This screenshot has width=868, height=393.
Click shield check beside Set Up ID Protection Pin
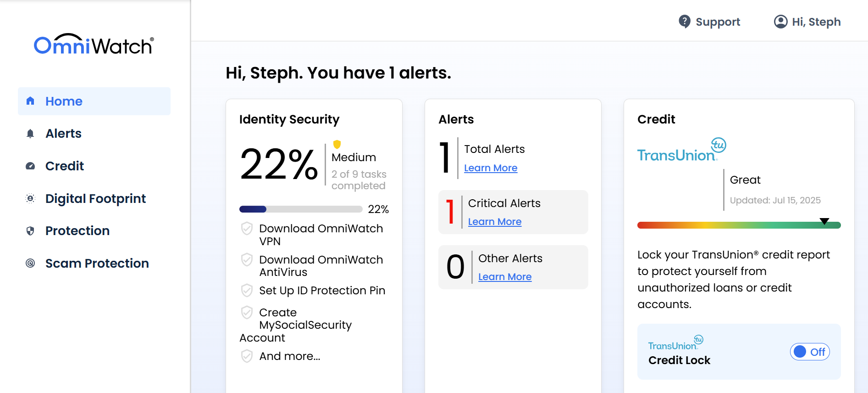tap(247, 290)
